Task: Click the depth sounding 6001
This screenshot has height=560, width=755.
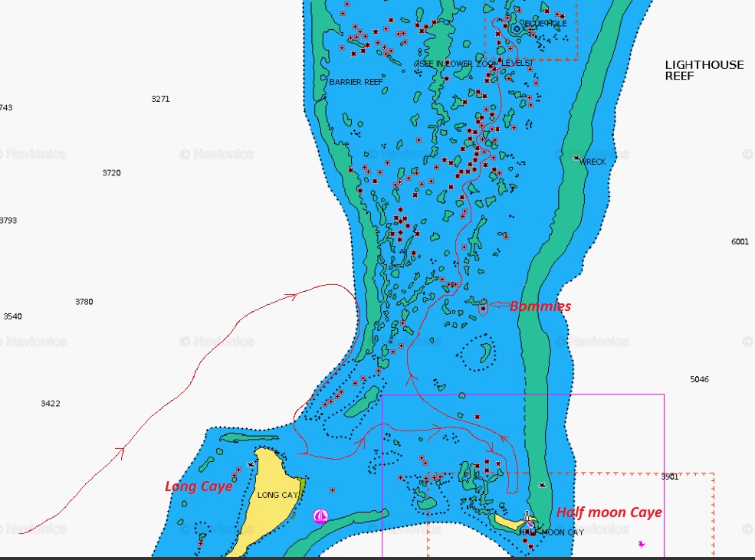Action: [x=740, y=242]
